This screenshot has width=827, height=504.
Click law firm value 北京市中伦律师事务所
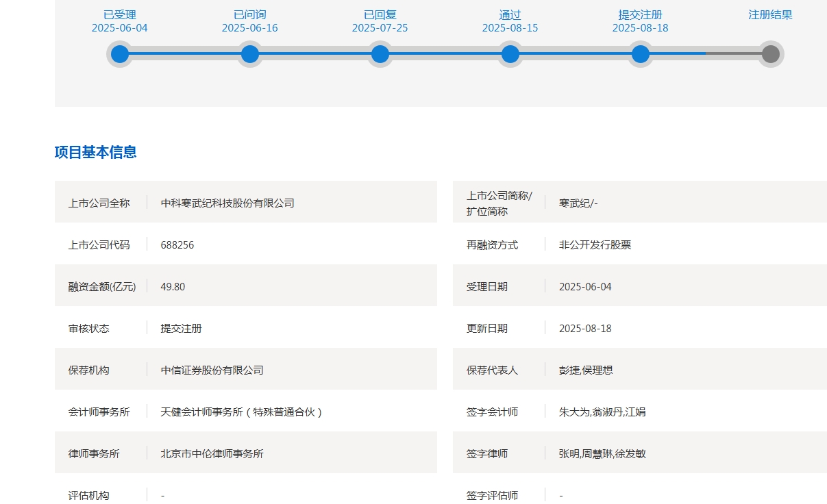[212, 453]
